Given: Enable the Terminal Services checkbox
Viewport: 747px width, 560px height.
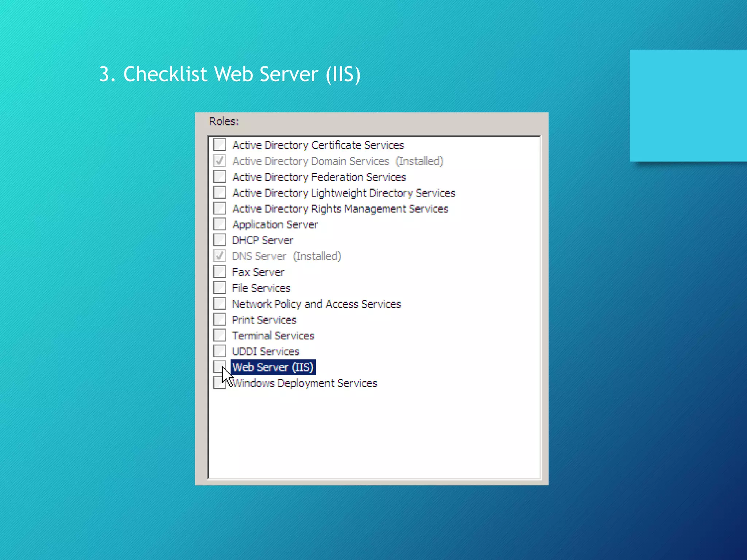Looking at the screenshot, I should point(219,335).
